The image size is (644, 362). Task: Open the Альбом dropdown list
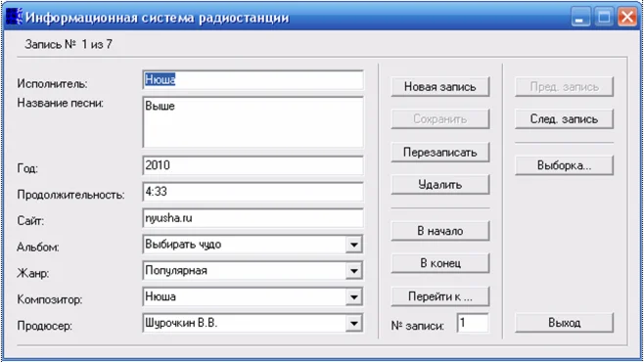[353, 245]
